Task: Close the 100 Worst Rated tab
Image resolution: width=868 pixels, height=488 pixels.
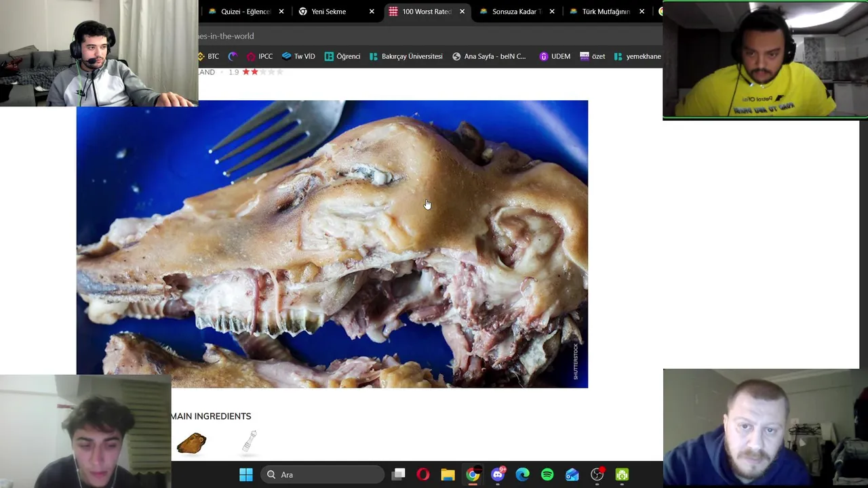Action: click(462, 12)
